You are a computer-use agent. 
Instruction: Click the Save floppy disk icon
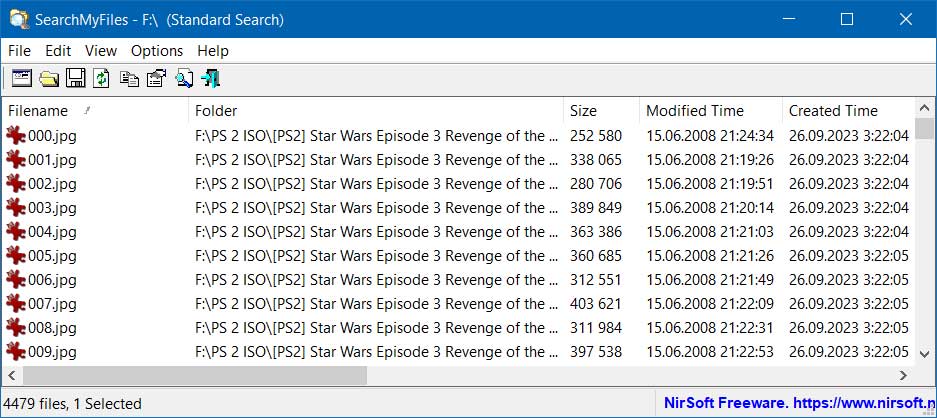(x=76, y=78)
